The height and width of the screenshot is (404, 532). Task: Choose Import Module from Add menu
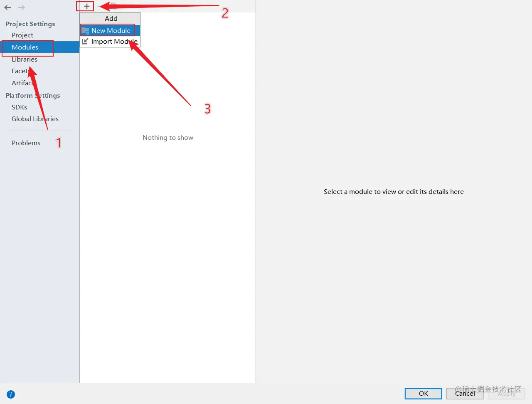pyautogui.click(x=110, y=41)
